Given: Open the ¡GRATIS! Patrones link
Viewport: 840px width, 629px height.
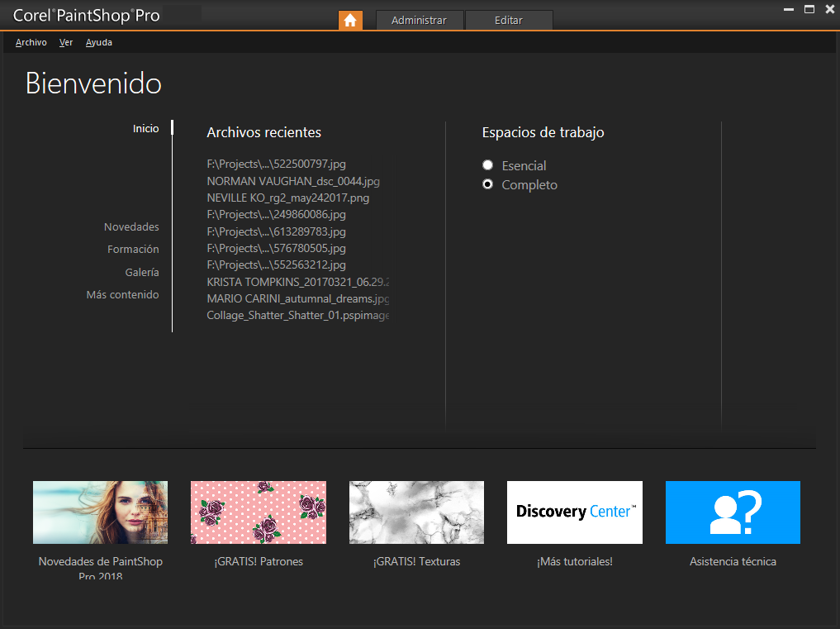Looking at the screenshot, I should coord(259,561).
